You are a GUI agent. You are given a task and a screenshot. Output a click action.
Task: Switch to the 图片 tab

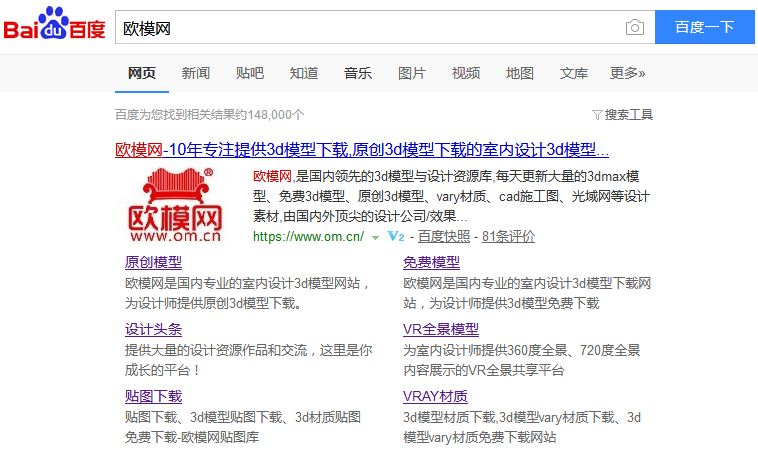412,73
